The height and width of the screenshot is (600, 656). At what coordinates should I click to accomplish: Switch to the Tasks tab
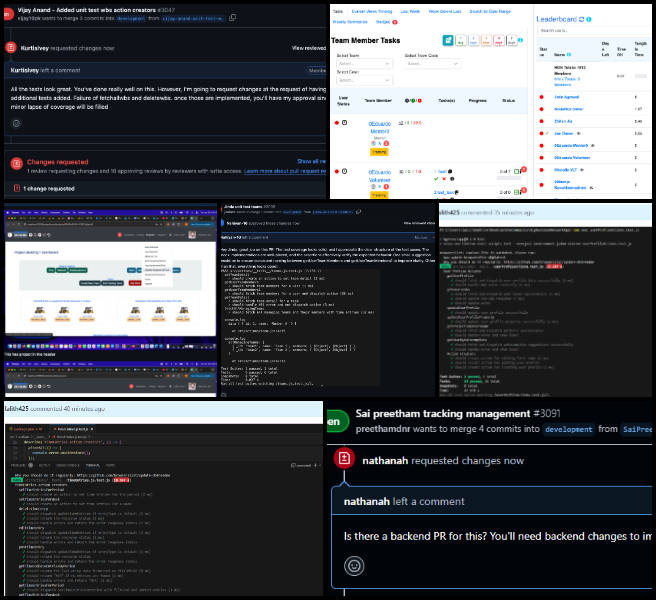pos(338,11)
